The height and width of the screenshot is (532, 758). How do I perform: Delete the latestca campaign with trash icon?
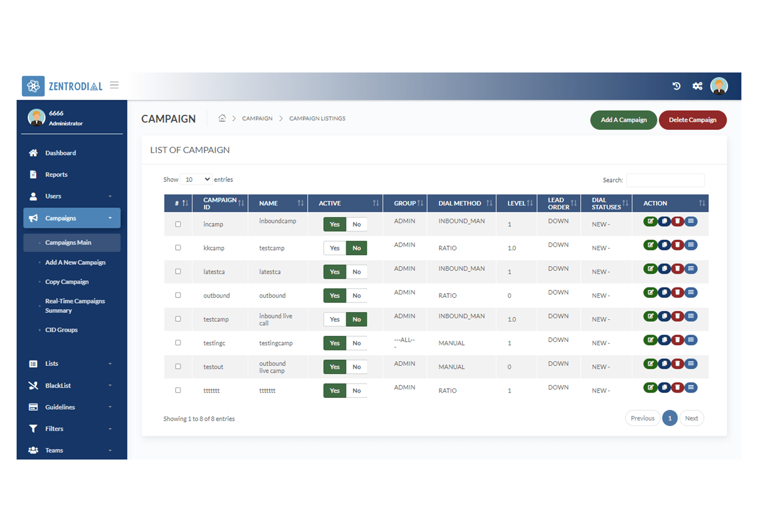(x=677, y=269)
